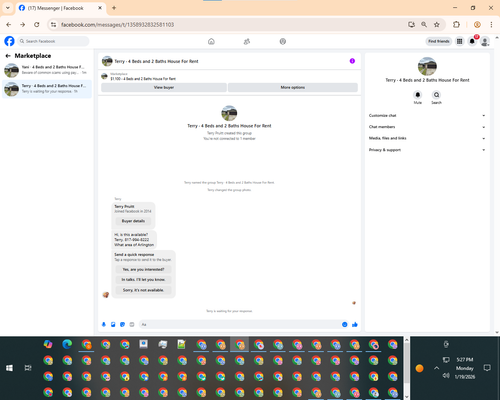Open the Chrome profile icon
This screenshot has height=400, width=500.
point(477,24)
